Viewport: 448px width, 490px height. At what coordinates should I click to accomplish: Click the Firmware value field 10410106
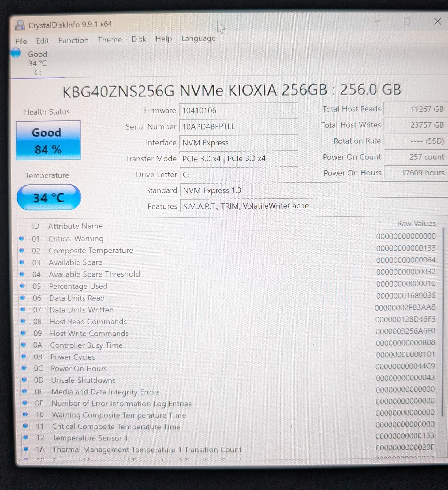(x=239, y=111)
